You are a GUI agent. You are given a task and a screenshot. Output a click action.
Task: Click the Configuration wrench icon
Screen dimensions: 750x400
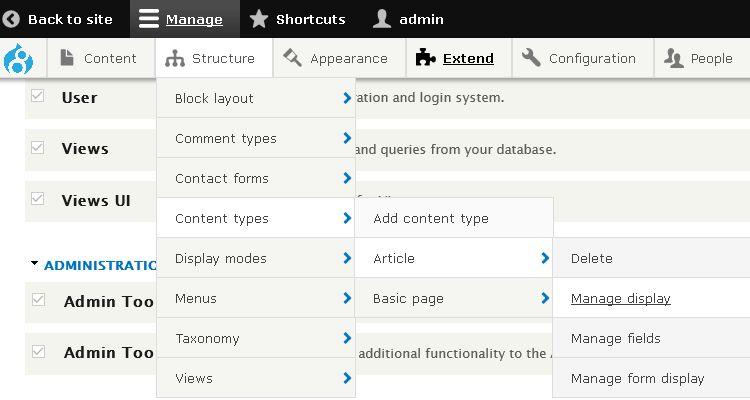[531, 58]
